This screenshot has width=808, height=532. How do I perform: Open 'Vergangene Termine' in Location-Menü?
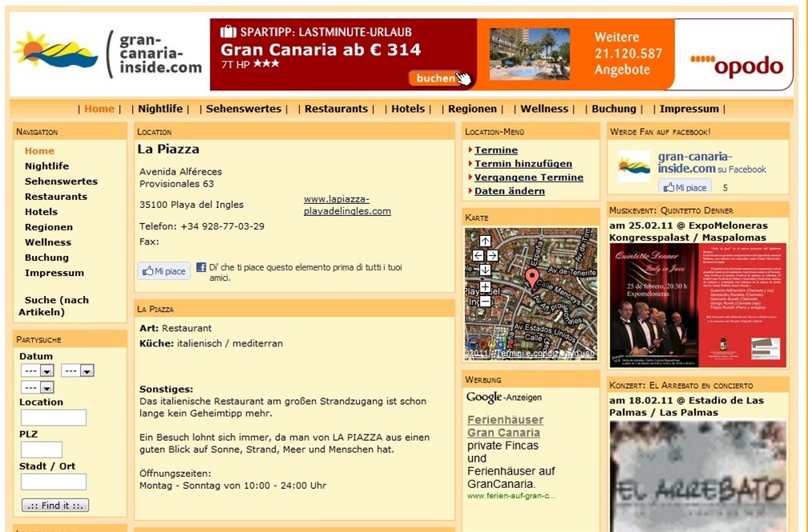click(x=529, y=178)
